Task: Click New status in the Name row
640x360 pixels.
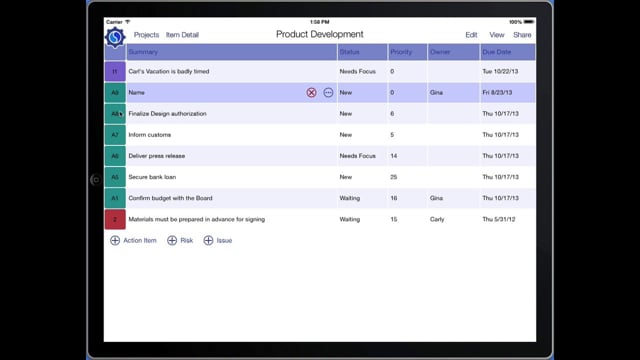Action: coord(345,93)
